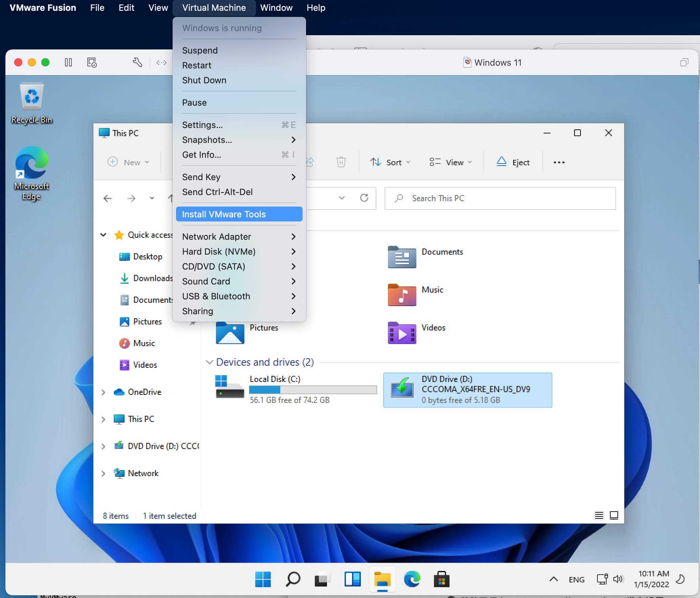Click Install VMware Tools menu item
The image size is (700, 598).
point(224,214)
